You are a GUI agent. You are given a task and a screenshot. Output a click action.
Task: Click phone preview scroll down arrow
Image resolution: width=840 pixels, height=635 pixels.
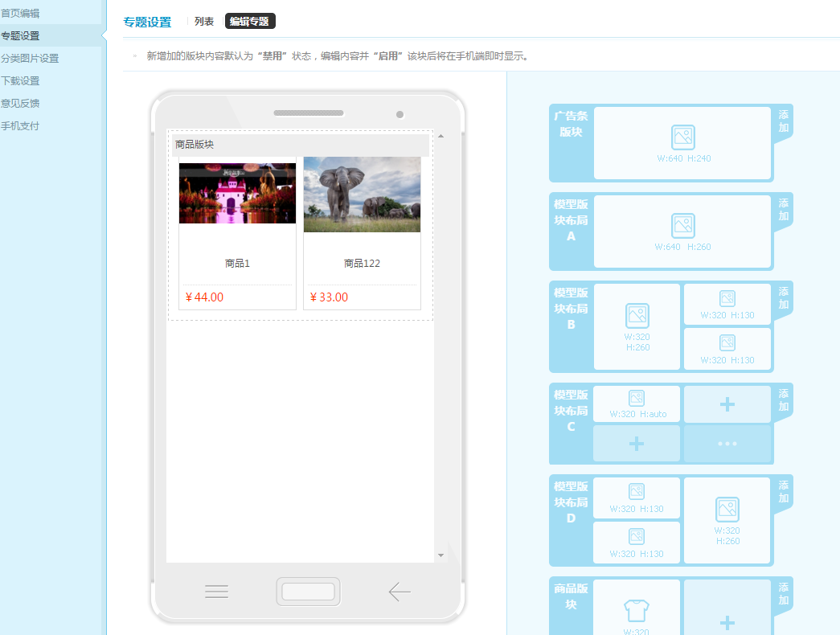coord(440,555)
